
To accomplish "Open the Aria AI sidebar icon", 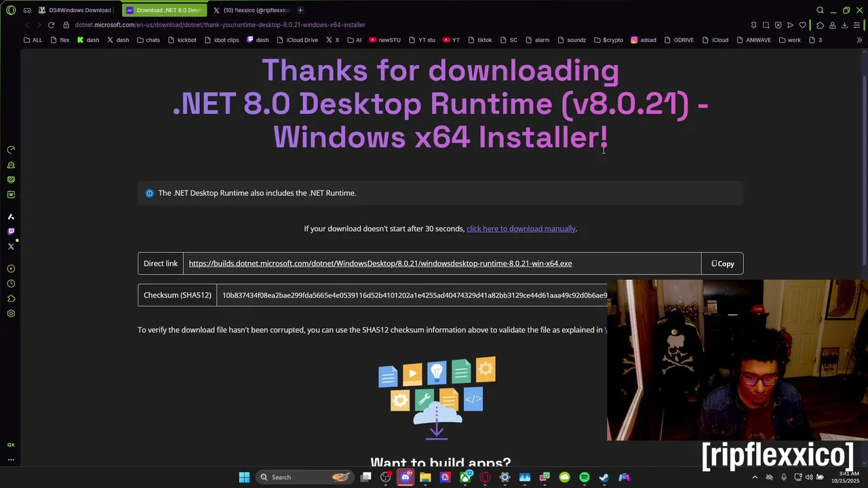I will pos(11,217).
